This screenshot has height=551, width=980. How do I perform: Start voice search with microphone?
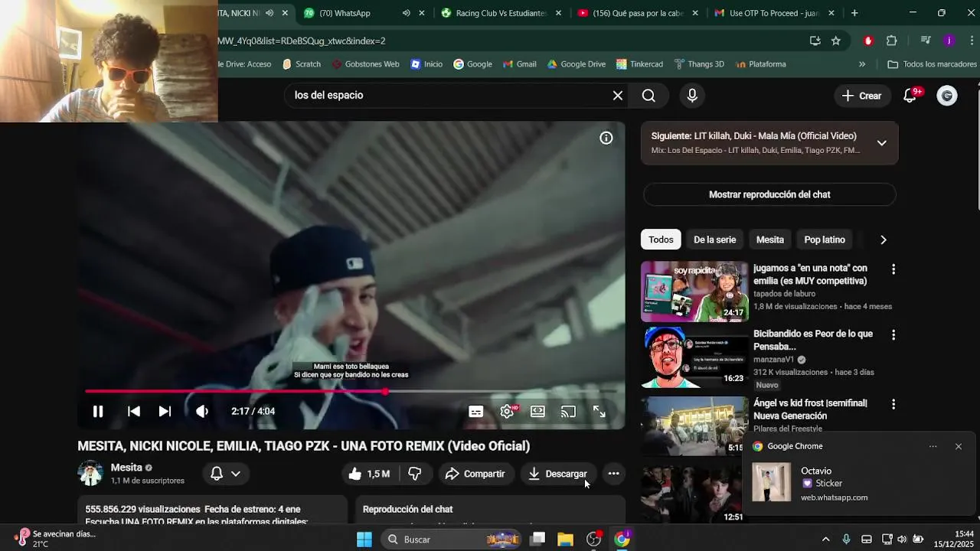pos(692,96)
